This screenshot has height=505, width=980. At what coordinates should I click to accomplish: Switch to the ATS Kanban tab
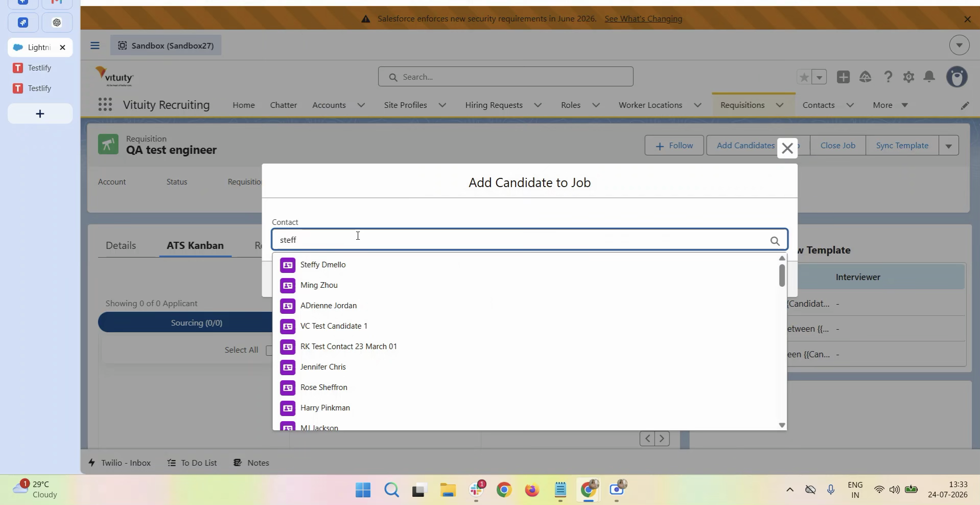click(x=195, y=245)
